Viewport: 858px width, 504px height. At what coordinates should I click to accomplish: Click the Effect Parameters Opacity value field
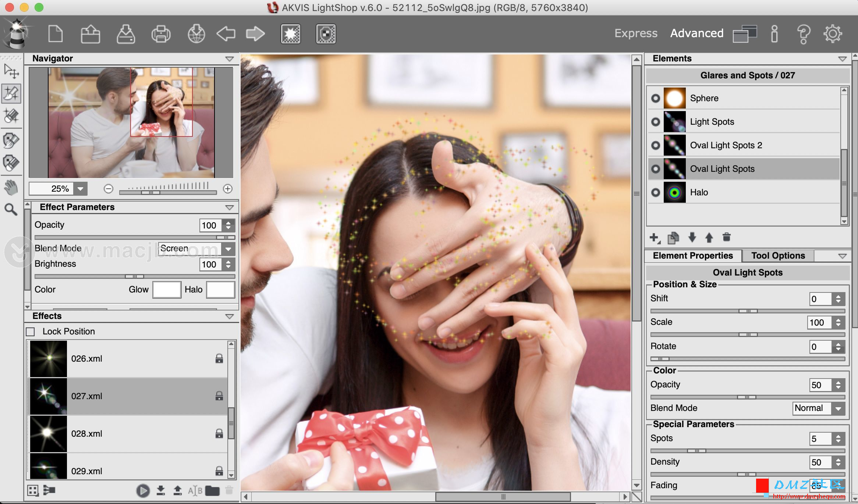210,226
